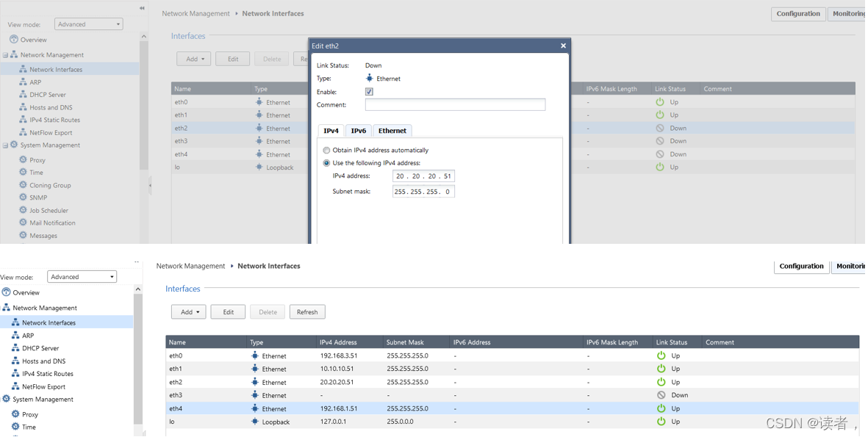Open the Add dropdown in upper screenshot
868x437 pixels.
(194, 59)
